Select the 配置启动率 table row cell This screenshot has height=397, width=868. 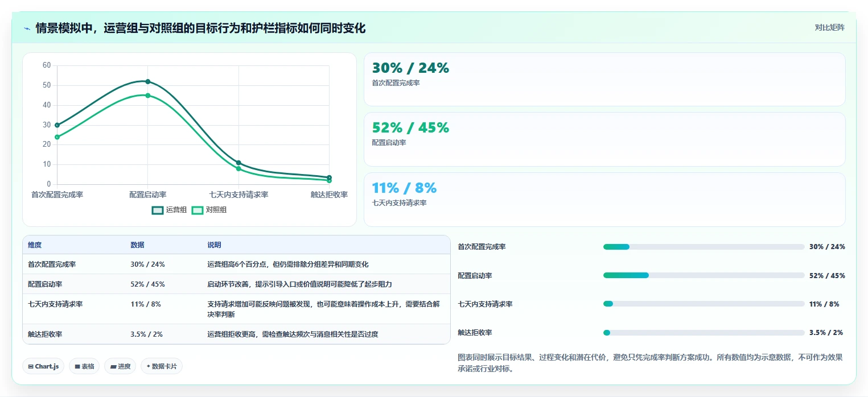click(45, 284)
